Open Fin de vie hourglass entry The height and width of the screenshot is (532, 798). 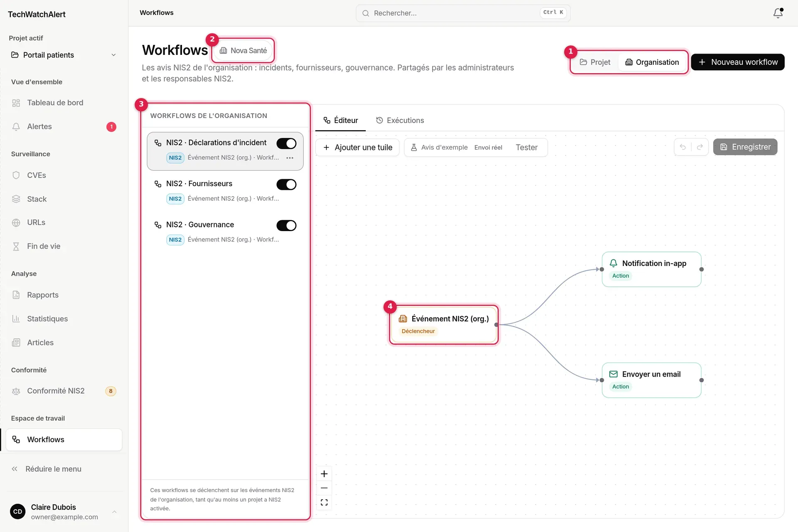click(x=64, y=246)
